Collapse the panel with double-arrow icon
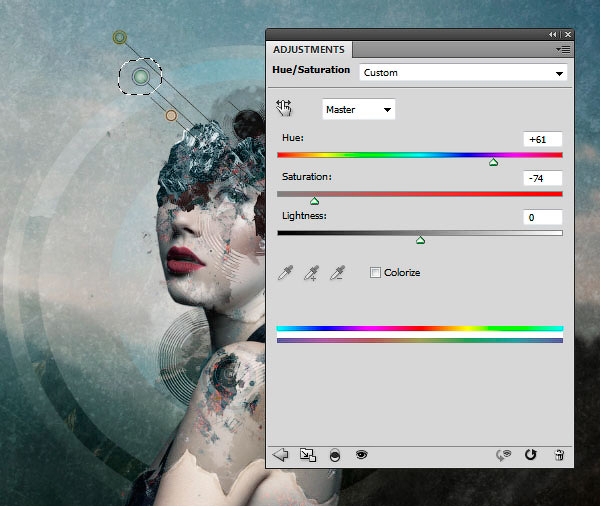The height and width of the screenshot is (506, 600). [553, 34]
